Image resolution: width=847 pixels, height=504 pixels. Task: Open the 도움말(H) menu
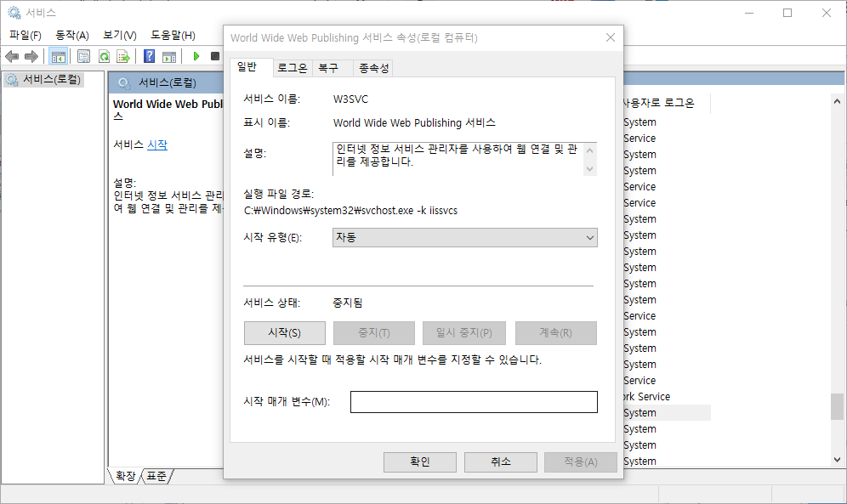tap(173, 35)
